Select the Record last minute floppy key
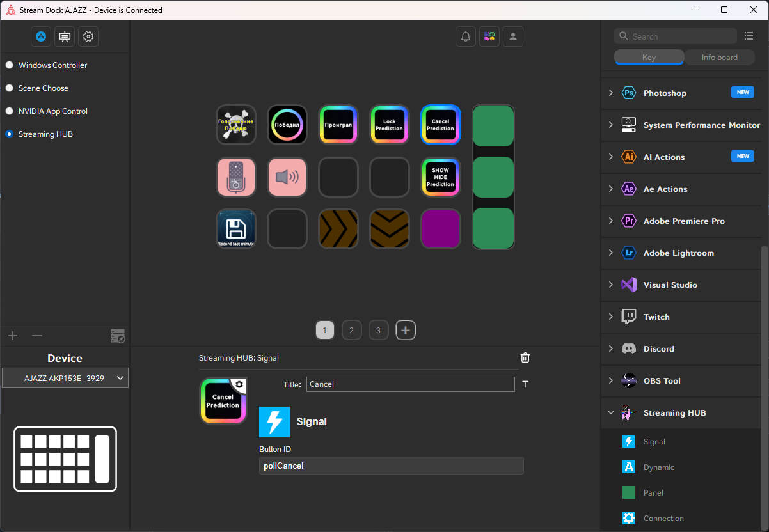Image resolution: width=769 pixels, height=532 pixels. point(236,229)
